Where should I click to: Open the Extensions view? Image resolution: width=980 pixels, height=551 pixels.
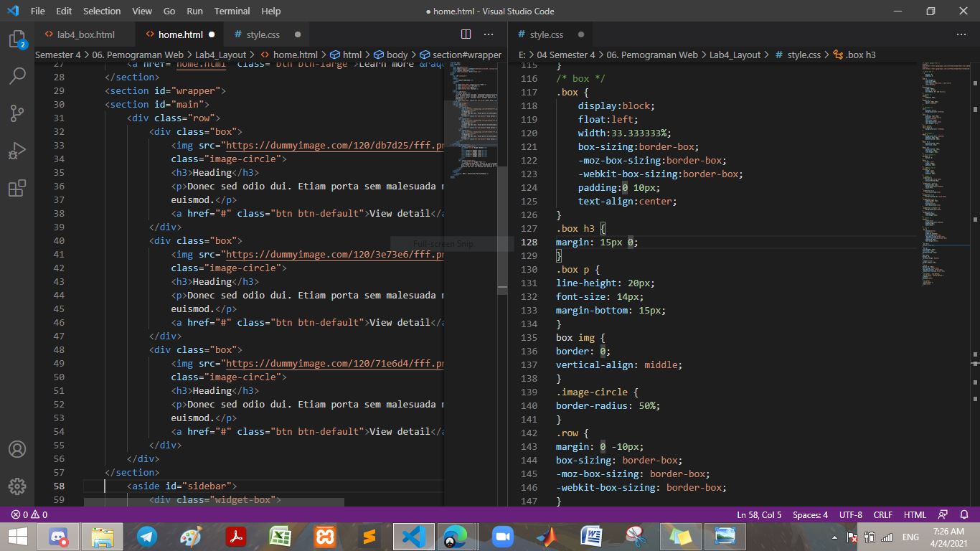click(18, 187)
